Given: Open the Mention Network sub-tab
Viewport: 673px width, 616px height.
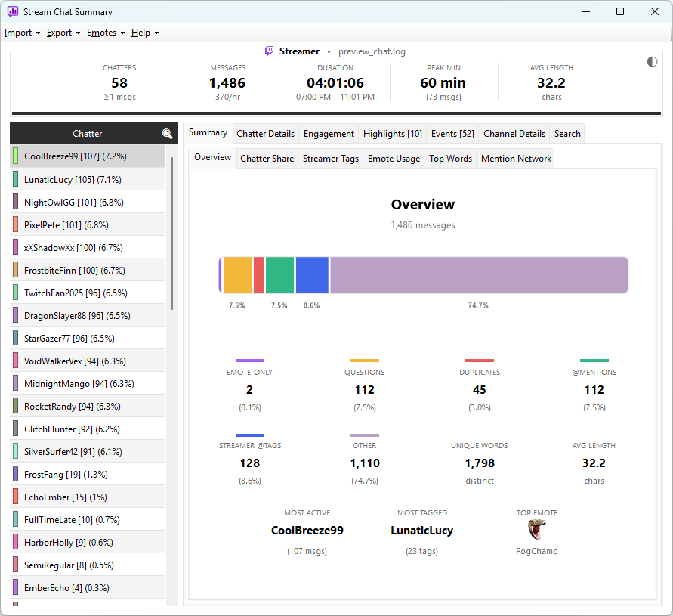Looking at the screenshot, I should click(516, 159).
